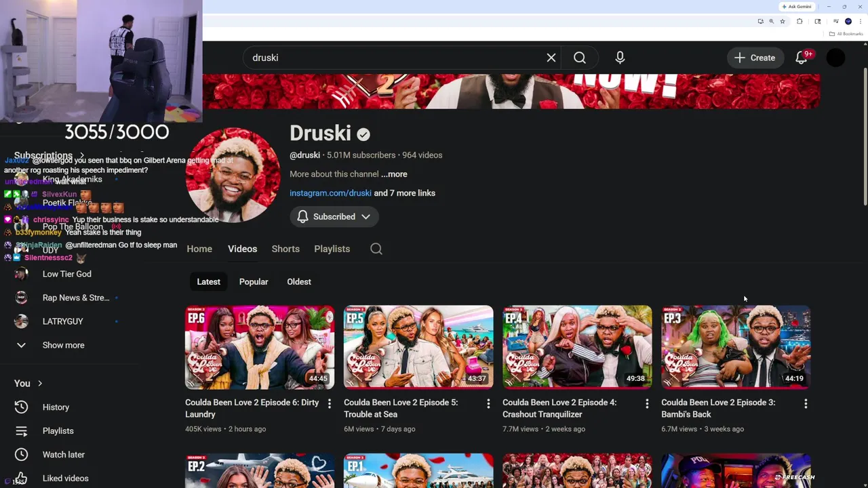The image size is (868, 488).
Task: Click Chrome side panel search icon
Action: click(x=818, y=21)
